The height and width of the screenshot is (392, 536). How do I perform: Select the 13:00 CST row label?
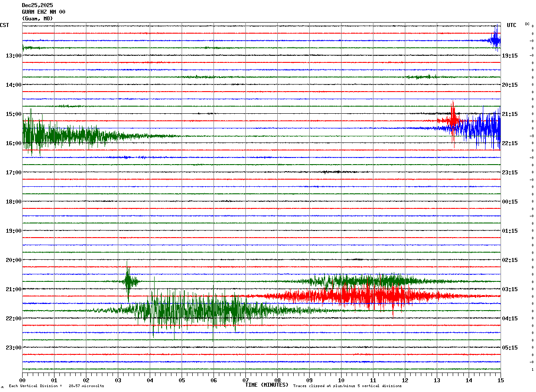pos(14,56)
